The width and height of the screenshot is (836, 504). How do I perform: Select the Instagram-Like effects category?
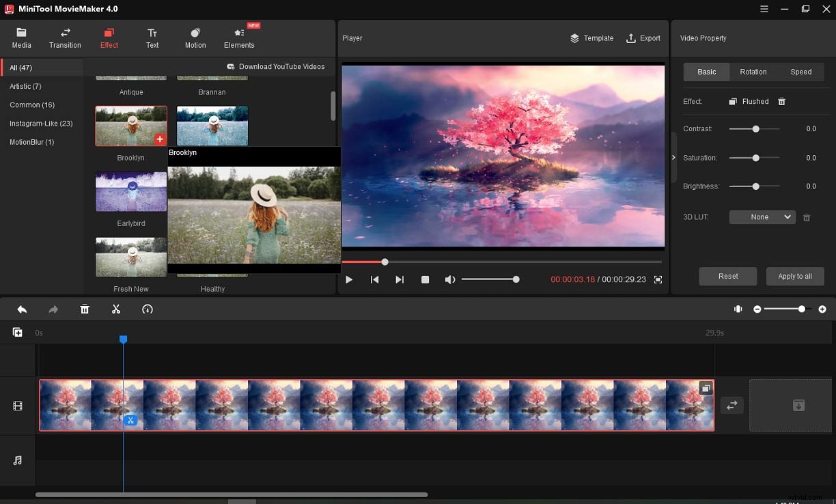[x=42, y=124]
